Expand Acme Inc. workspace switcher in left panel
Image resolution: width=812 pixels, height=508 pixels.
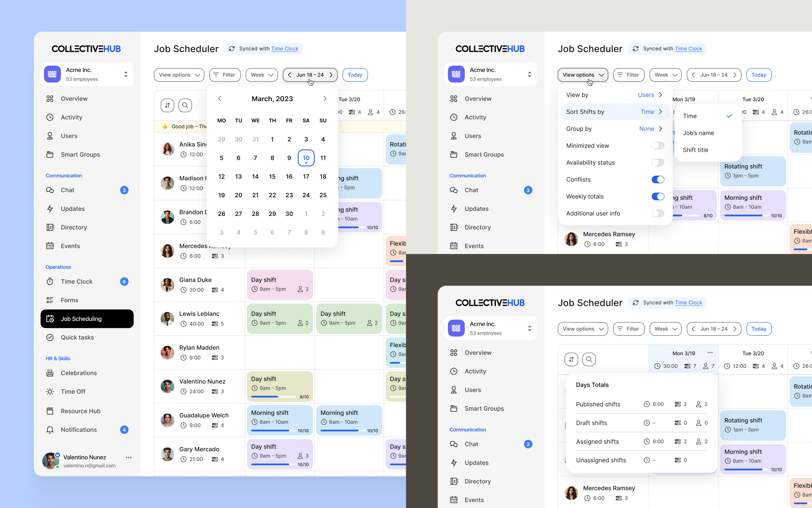point(126,74)
